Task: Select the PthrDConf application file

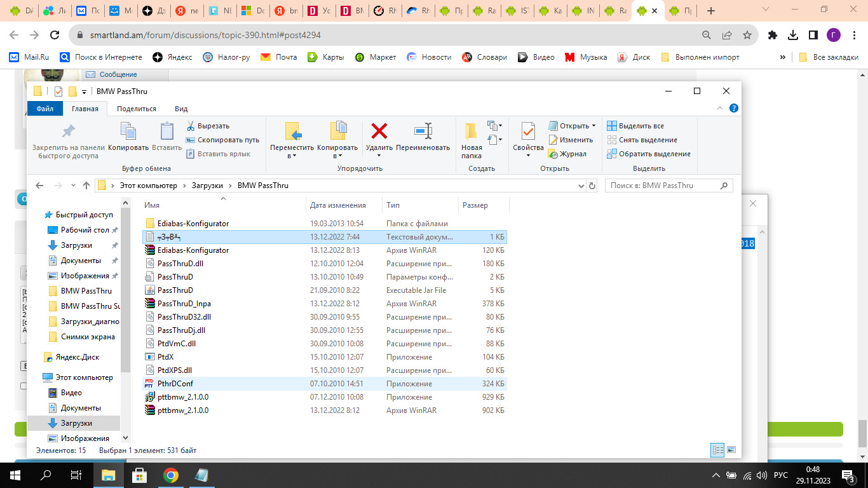Action: click(175, 384)
